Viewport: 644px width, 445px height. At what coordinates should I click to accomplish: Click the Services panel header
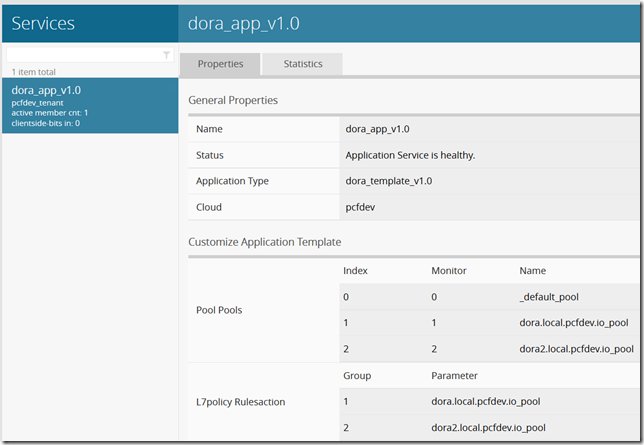(43, 23)
